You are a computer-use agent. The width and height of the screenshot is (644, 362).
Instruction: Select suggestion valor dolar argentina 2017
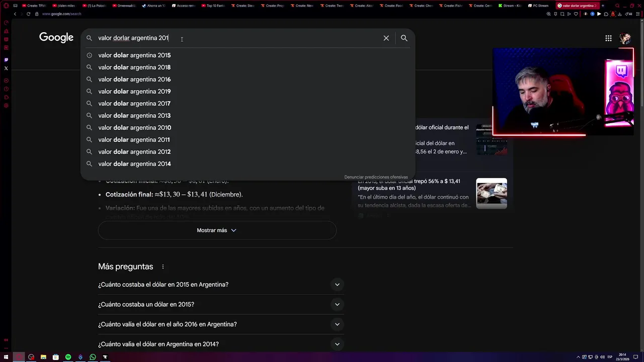point(248,104)
